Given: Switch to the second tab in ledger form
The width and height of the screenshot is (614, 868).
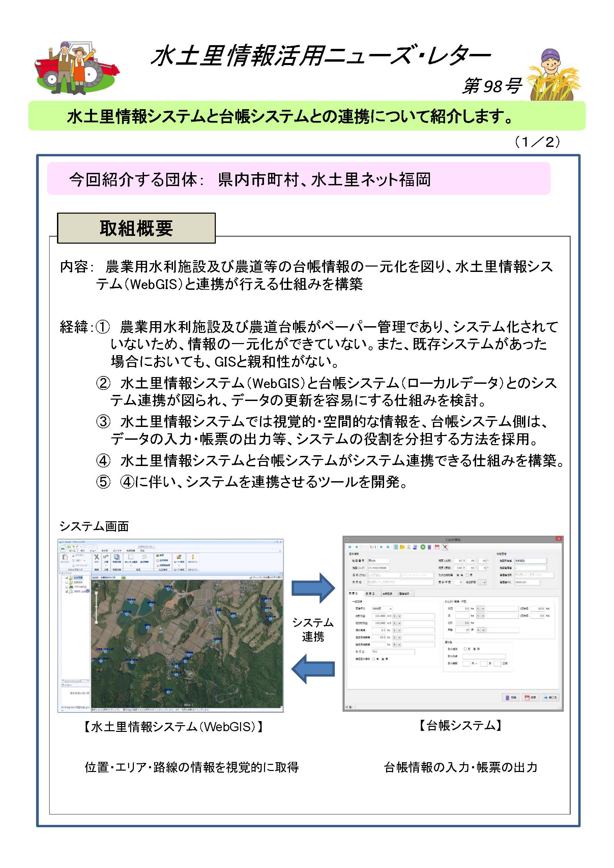Looking at the screenshot, I should 370,593.
